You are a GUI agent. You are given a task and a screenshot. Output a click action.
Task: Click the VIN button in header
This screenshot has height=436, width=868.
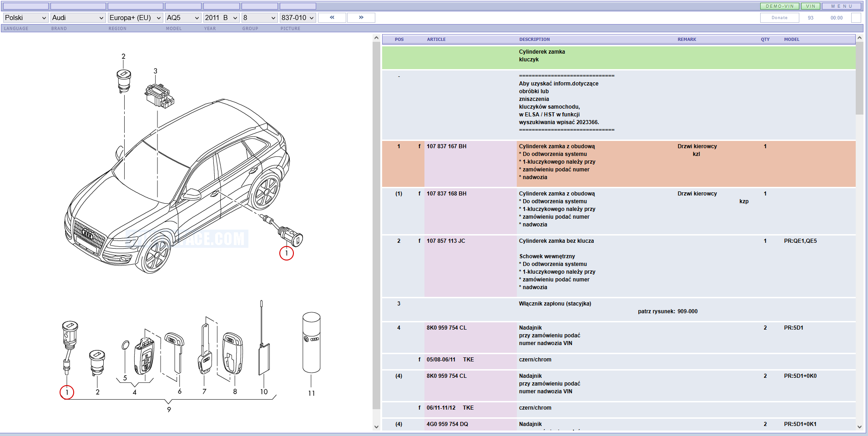pos(810,6)
